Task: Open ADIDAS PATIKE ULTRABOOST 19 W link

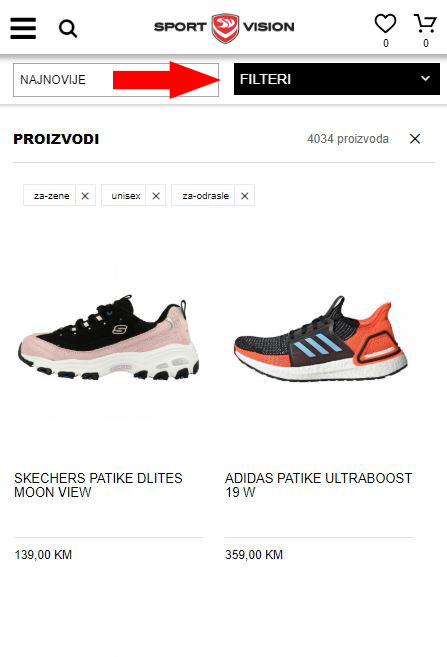Action: point(318,485)
